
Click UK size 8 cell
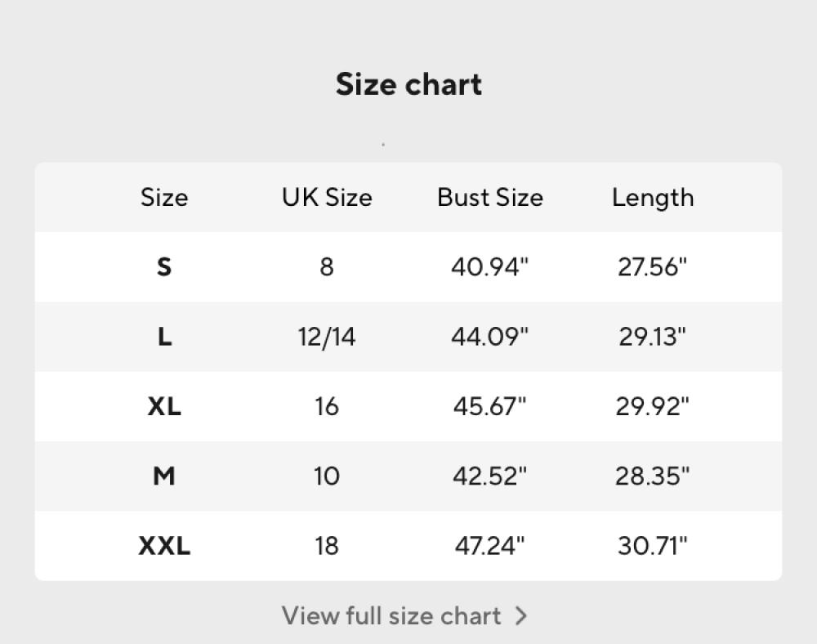(x=327, y=267)
